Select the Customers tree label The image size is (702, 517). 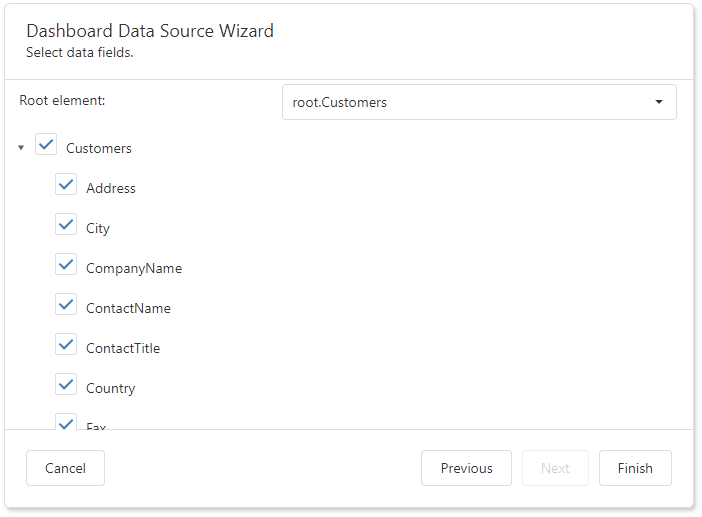click(x=99, y=148)
